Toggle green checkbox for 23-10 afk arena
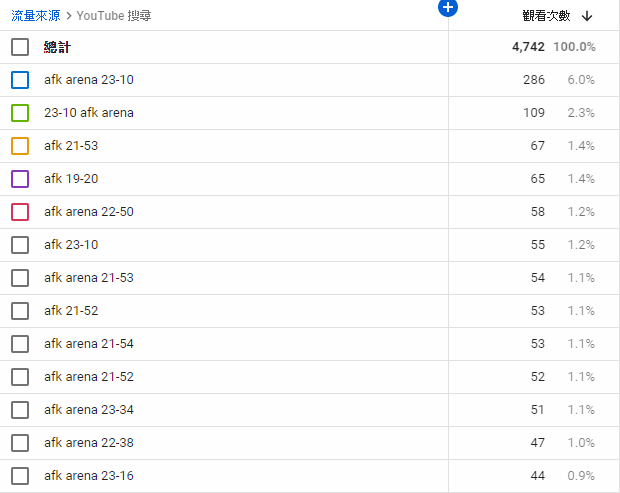620x493 pixels. pos(20,113)
